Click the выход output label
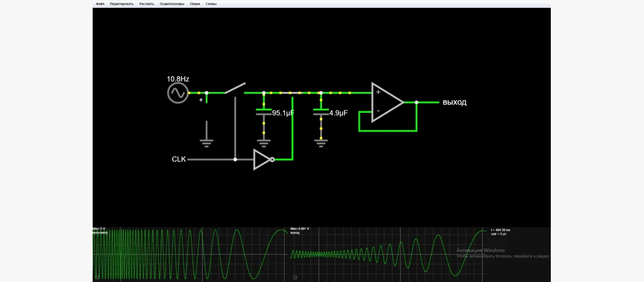644x282 pixels. pos(454,103)
